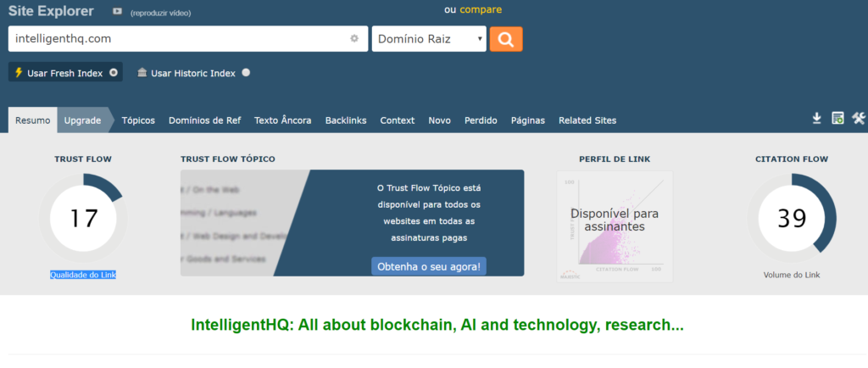Click the IntelligentHQ green title link
The height and width of the screenshot is (368, 868).
[437, 325]
